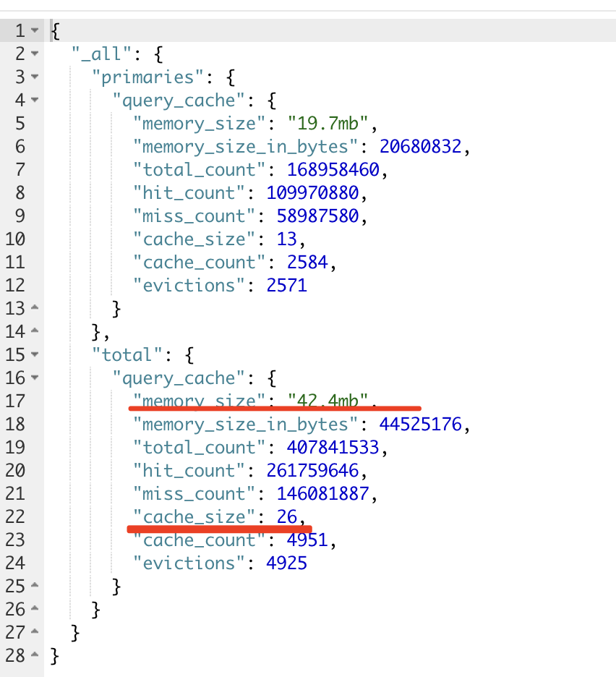This screenshot has height=677, width=616.
Task: Click the "cache_count" key on line 11
Action: click(x=200, y=262)
